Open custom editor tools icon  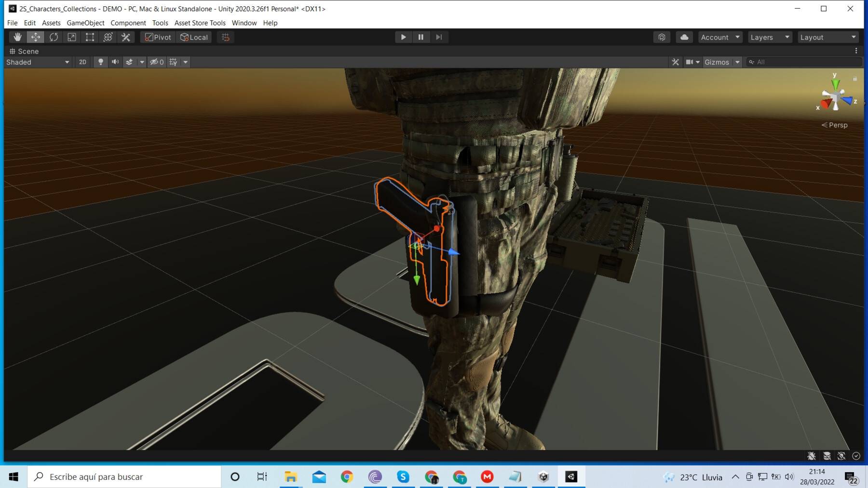coord(126,37)
